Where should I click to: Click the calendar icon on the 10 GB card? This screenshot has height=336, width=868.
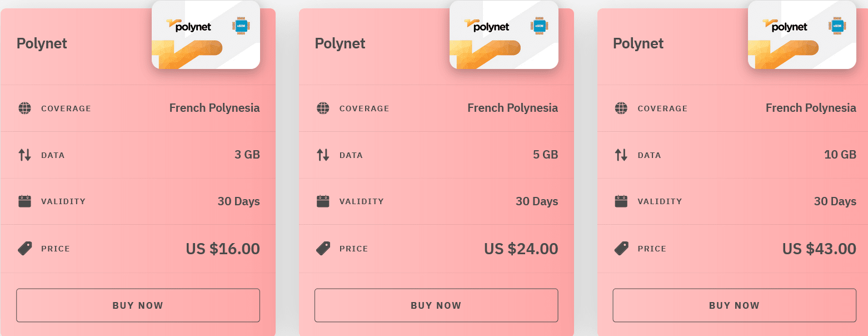point(620,201)
